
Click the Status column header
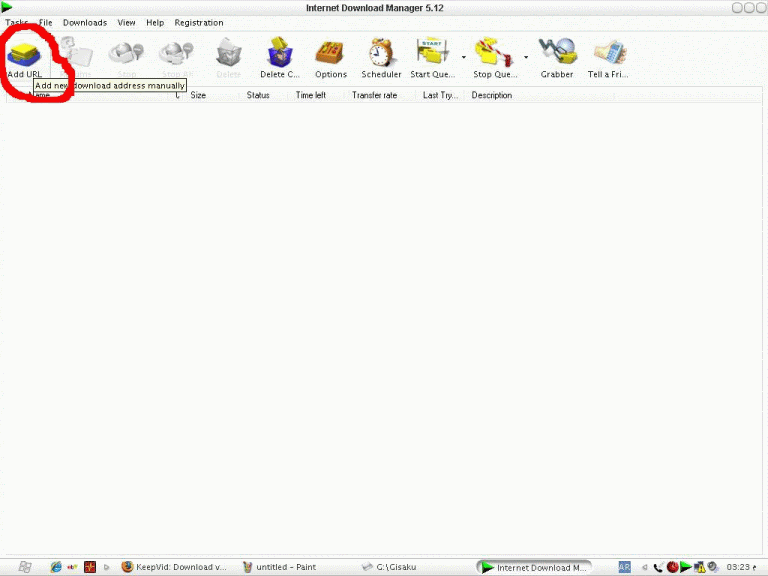point(258,95)
